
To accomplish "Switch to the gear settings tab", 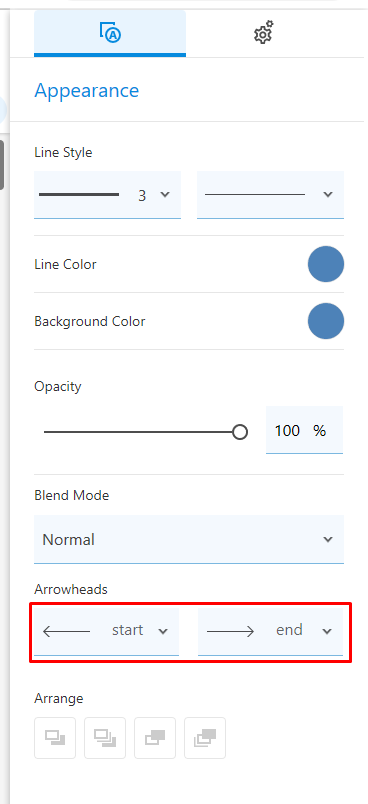I will click(264, 33).
